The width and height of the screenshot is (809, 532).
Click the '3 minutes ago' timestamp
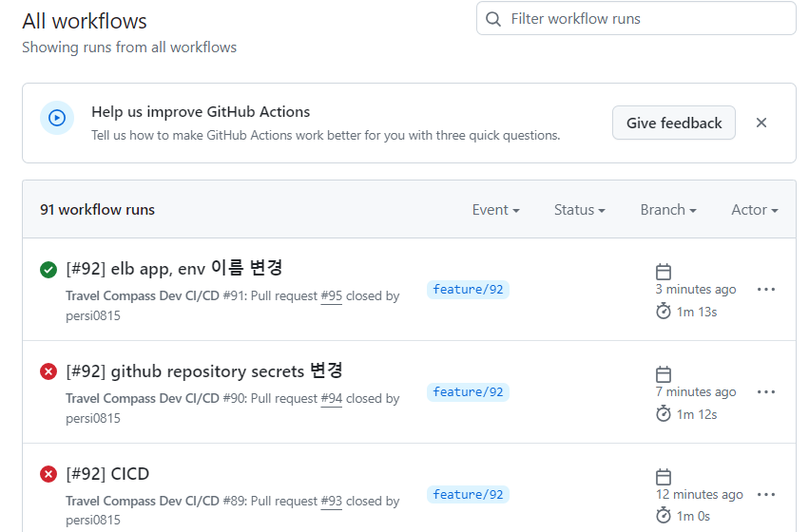pos(696,289)
